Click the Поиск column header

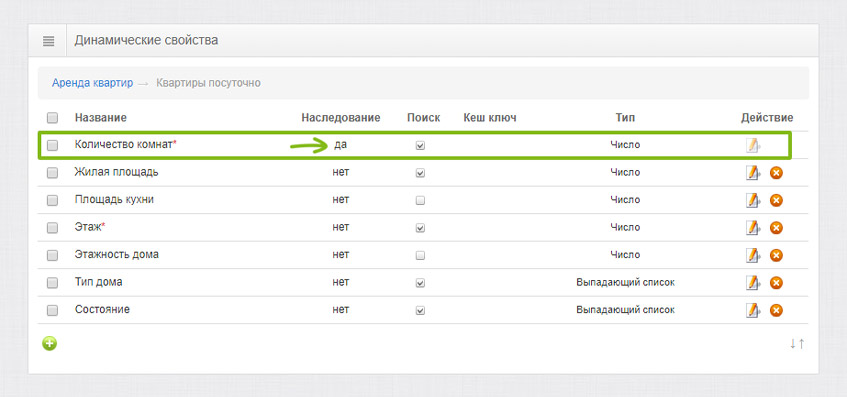pyautogui.click(x=424, y=118)
